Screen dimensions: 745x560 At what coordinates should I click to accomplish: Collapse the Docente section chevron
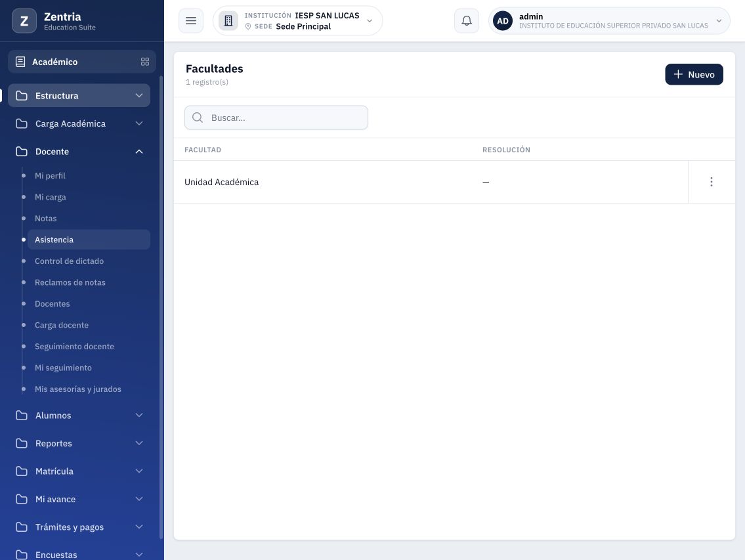click(x=139, y=152)
